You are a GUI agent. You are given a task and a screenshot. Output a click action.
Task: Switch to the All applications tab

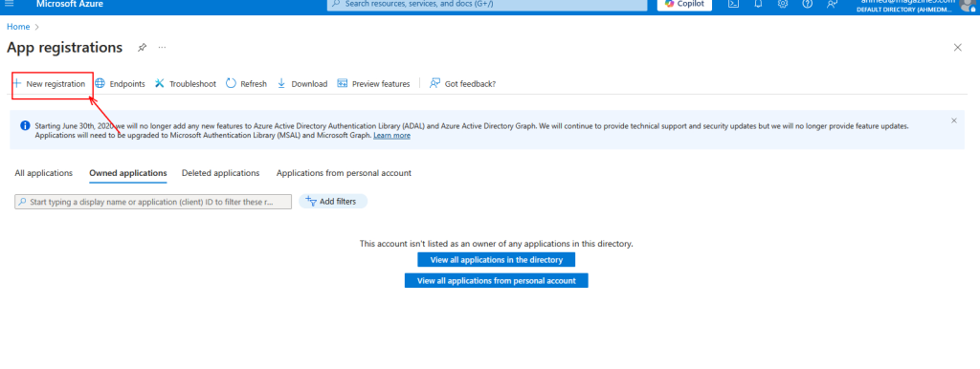point(44,173)
